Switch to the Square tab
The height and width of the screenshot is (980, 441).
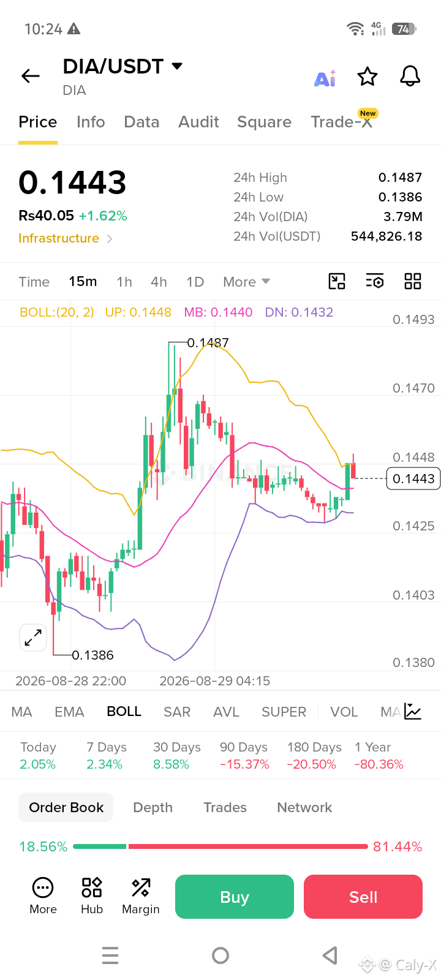click(x=264, y=122)
